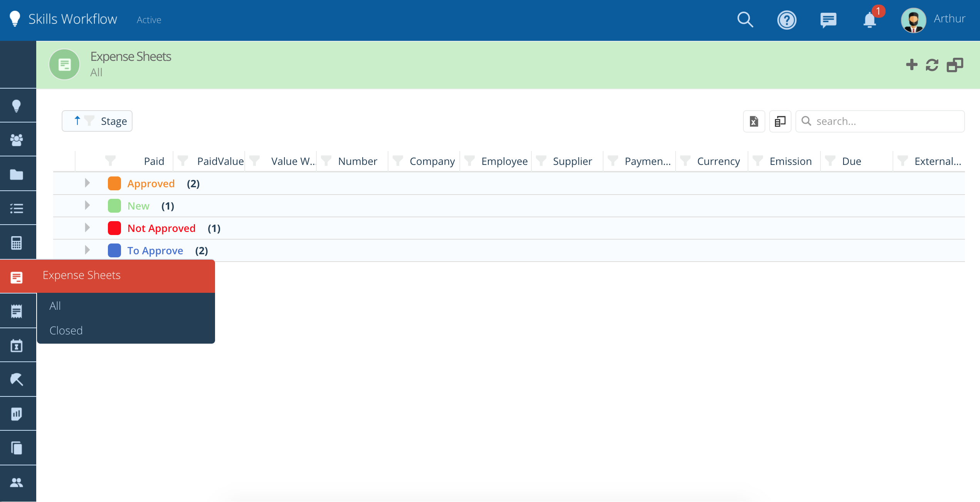
Task: Open the folder icon in sidebar
Action: coord(17,175)
